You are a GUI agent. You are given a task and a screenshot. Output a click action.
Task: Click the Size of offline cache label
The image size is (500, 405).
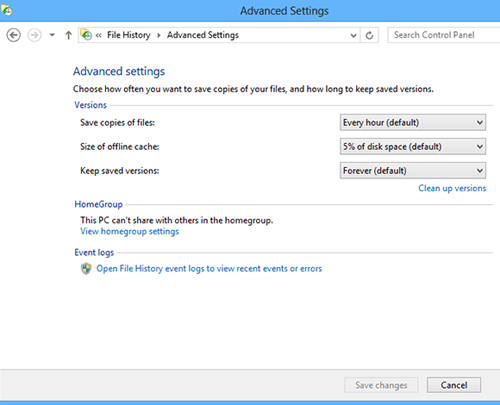(119, 147)
